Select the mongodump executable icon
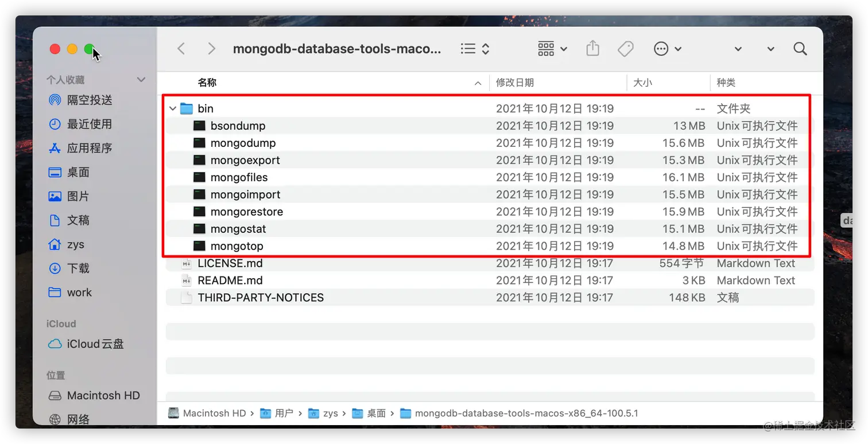The height and width of the screenshot is (444, 868). 199,143
